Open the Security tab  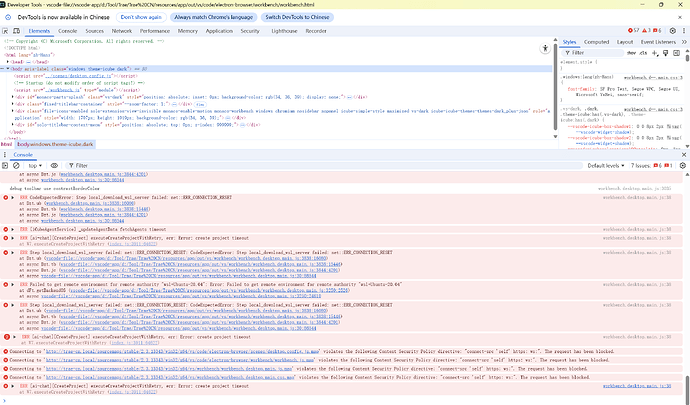pyautogui.click(x=250, y=31)
